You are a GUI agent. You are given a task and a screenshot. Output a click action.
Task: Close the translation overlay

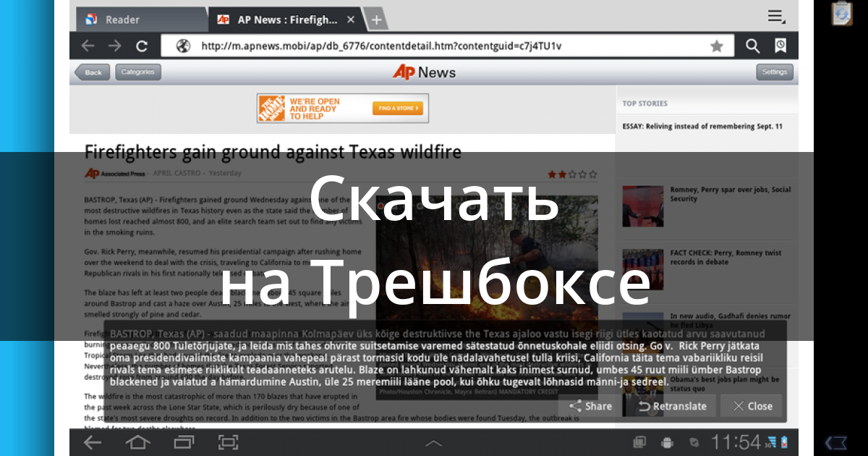[752, 406]
